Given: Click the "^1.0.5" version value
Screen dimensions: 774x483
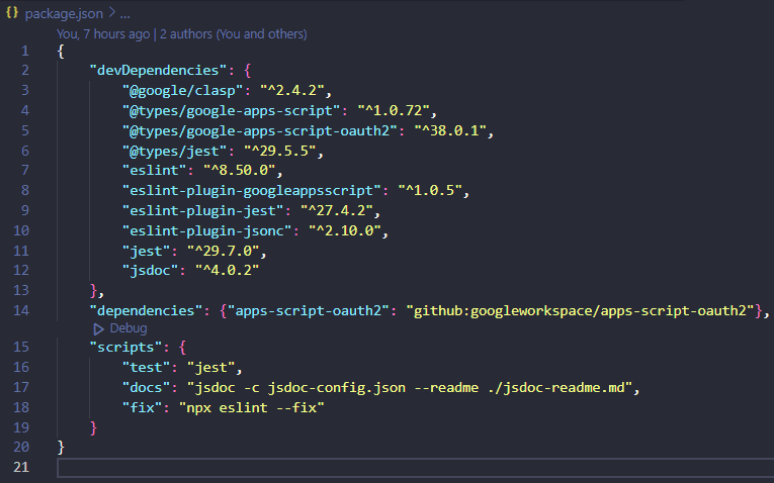Looking at the screenshot, I should point(430,191).
